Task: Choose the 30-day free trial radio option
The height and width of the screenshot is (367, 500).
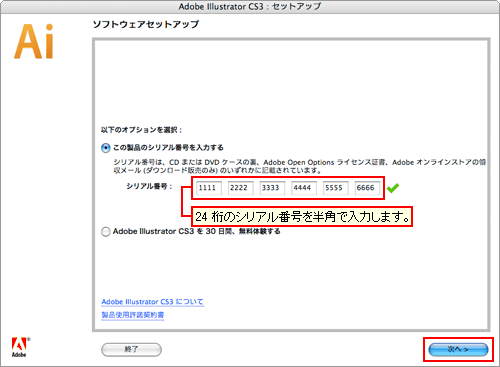Action: tap(106, 231)
